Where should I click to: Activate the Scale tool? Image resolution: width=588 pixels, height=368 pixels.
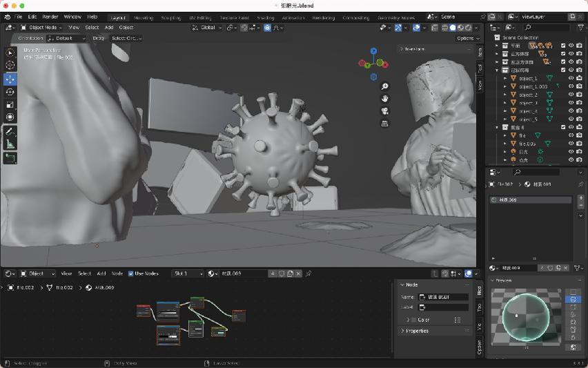[10, 105]
